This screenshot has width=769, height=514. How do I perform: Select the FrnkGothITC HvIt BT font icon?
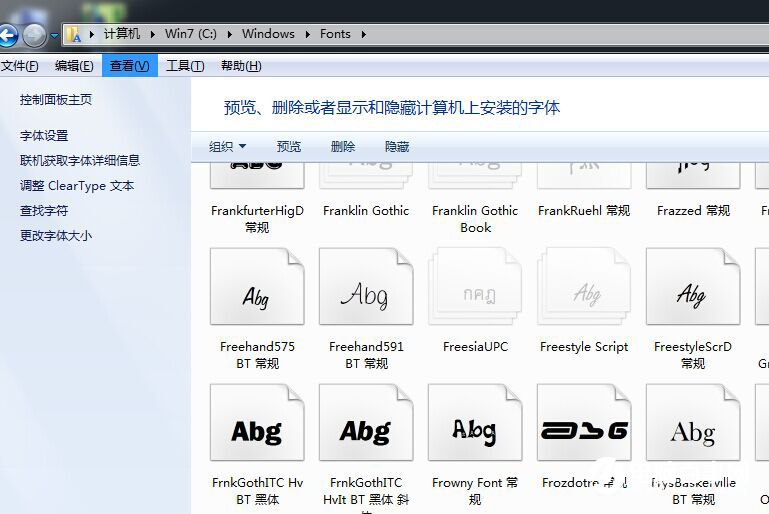click(x=366, y=422)
